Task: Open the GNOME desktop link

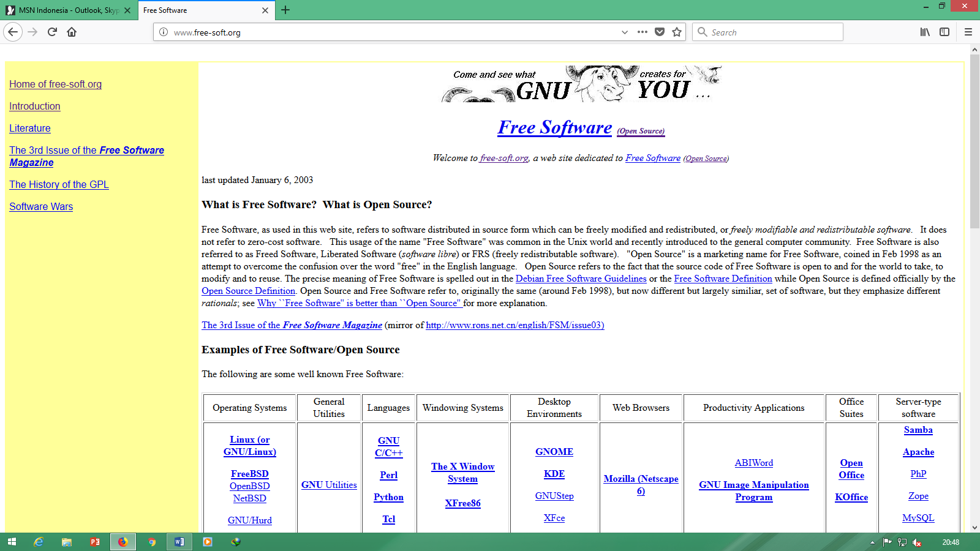Action: pos(554,452)
